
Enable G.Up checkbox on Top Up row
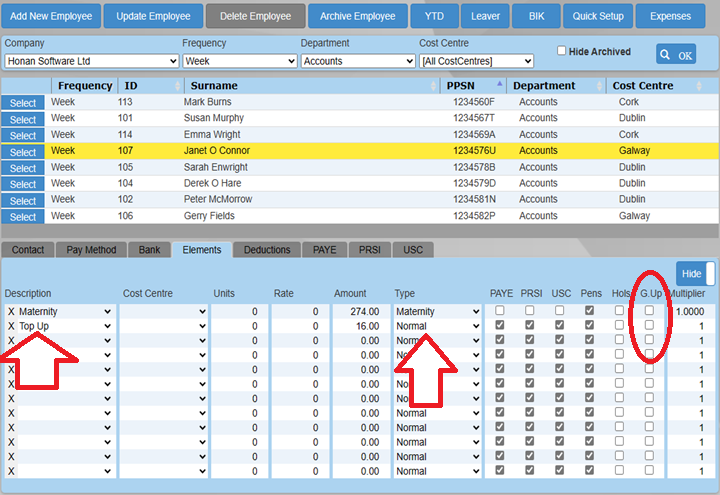click(x=649, y=326)
